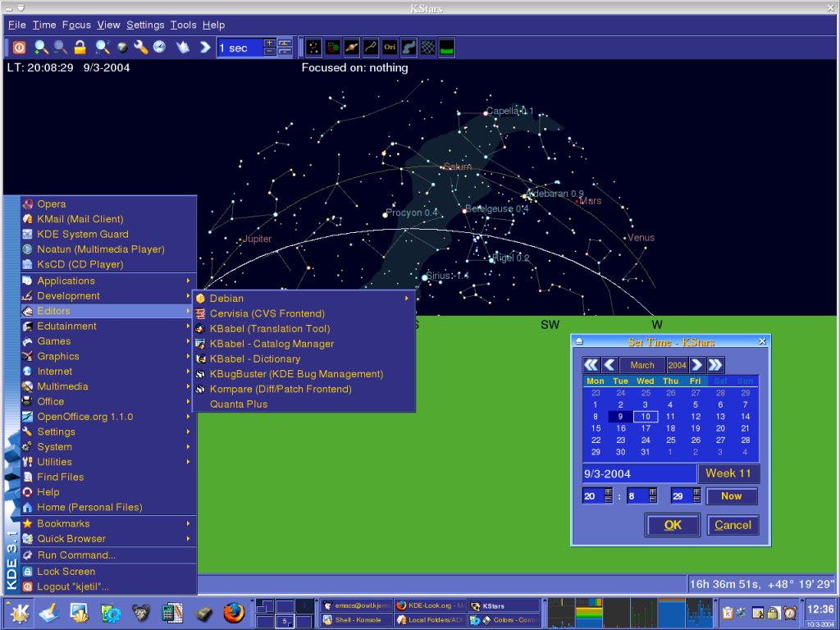Click Cancel in Set Time dialog

pos(733,525)
